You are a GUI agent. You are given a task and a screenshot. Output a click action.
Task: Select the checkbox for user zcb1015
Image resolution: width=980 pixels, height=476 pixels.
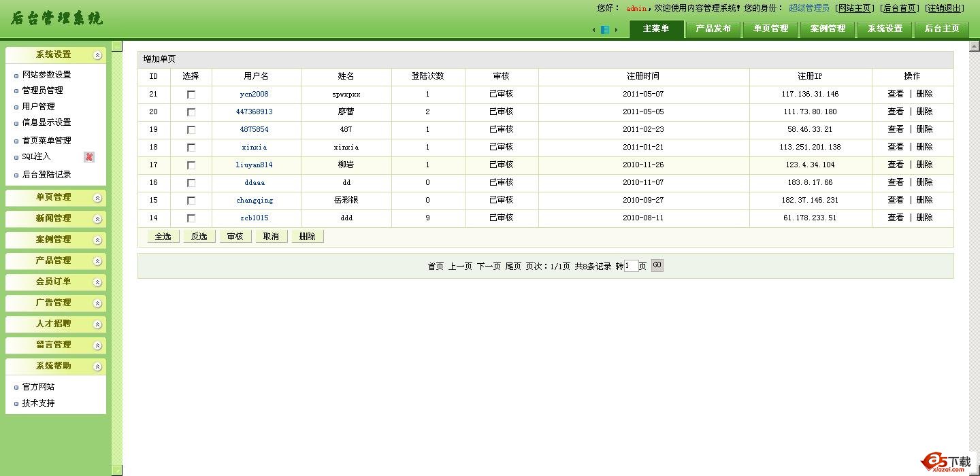191,218
